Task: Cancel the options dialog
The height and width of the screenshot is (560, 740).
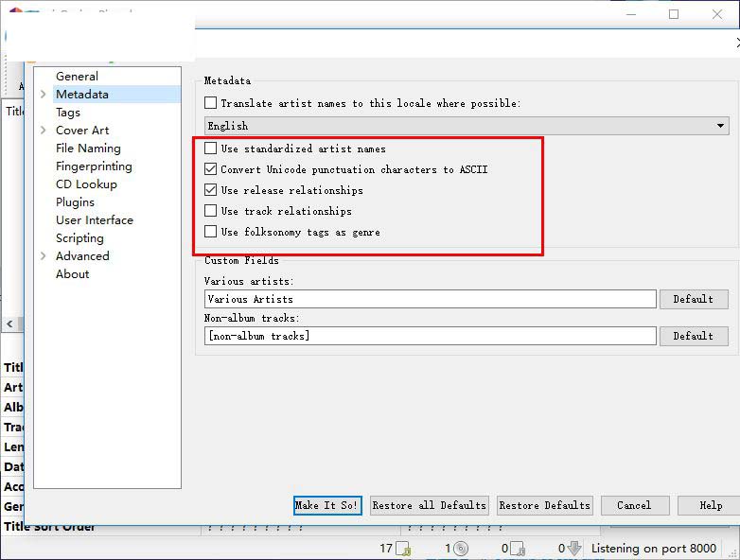Action: (635, 505)
